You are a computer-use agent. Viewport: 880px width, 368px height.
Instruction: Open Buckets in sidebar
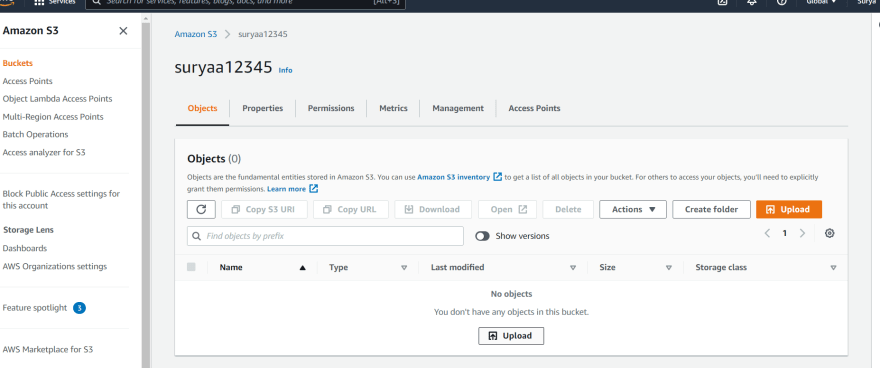tap(18, 63)
